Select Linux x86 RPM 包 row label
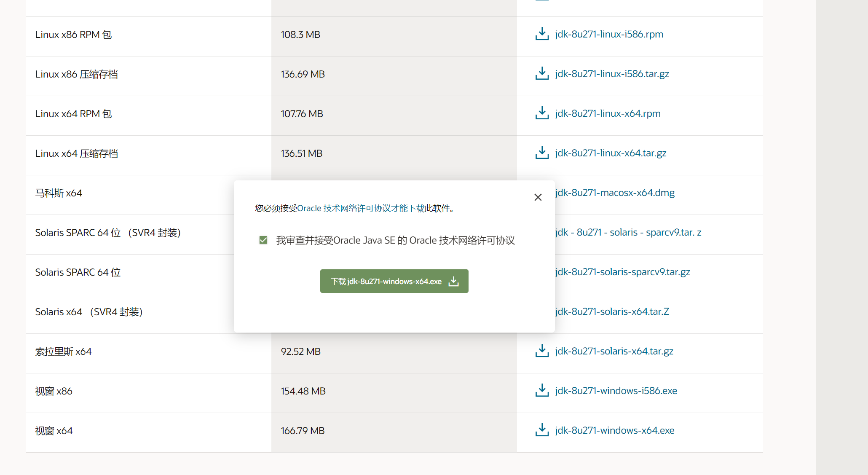 tap(74, 35)
